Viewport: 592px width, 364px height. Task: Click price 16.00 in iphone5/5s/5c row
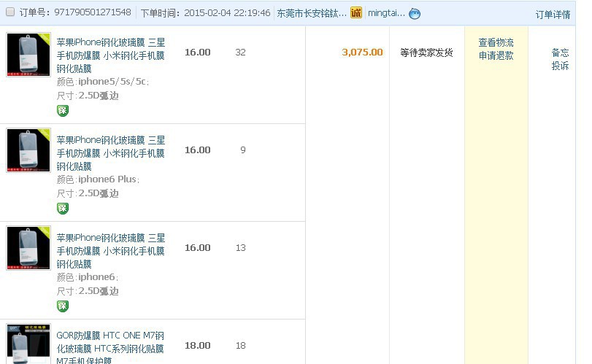198,52
